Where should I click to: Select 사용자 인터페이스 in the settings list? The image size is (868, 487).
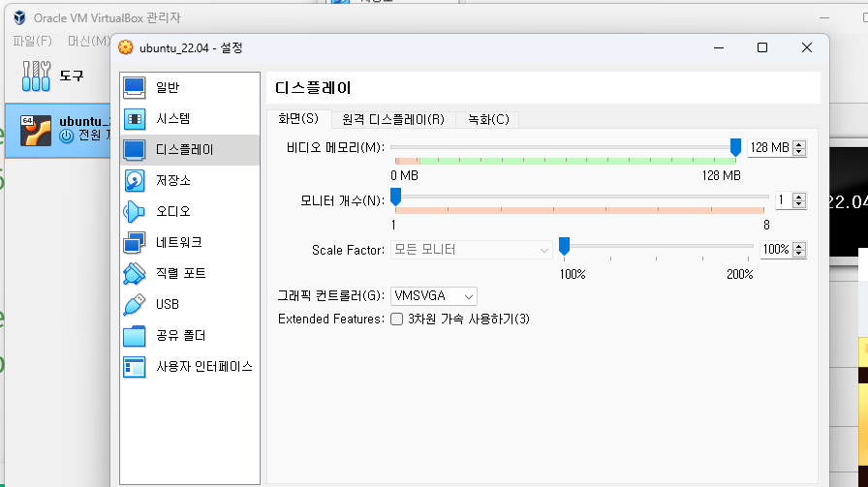[190, 366]
